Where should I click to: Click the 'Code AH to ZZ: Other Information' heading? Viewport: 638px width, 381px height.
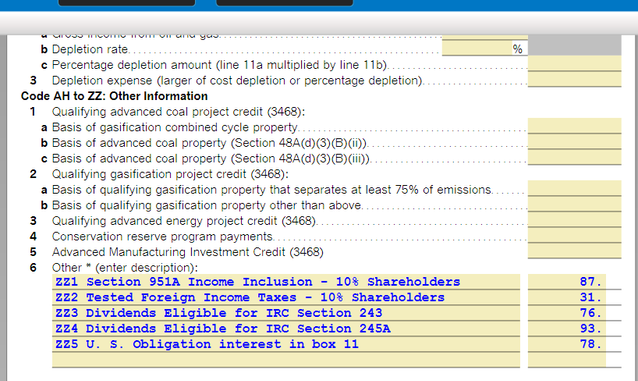(114, 96)
